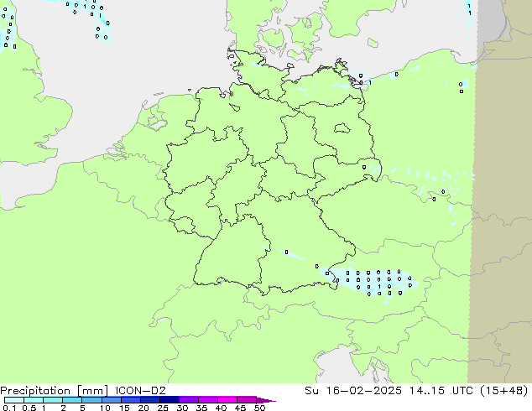The height and width of the screenshot is (411, 532).
Task: Click the legend value "25"
Action: click(x=163, y=408)
